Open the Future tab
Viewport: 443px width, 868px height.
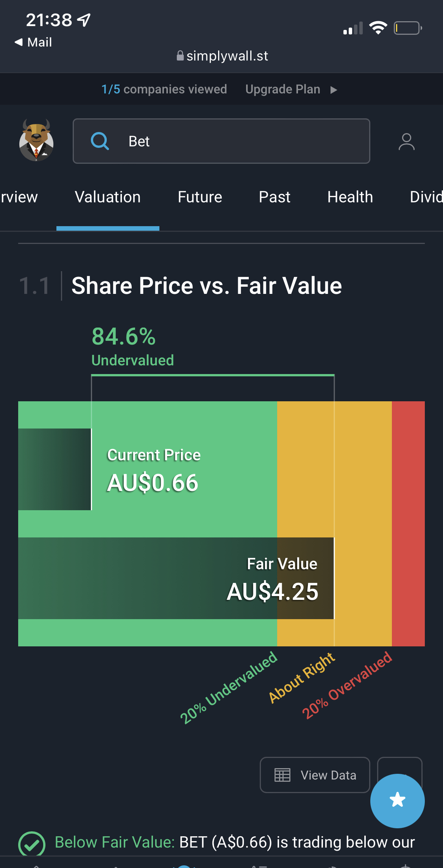pos(200,197)
